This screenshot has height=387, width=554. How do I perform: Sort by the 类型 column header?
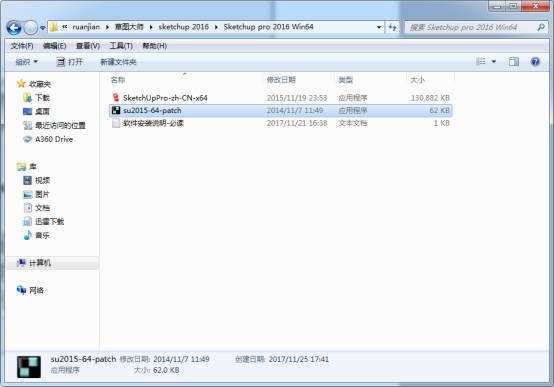point(346,80)
